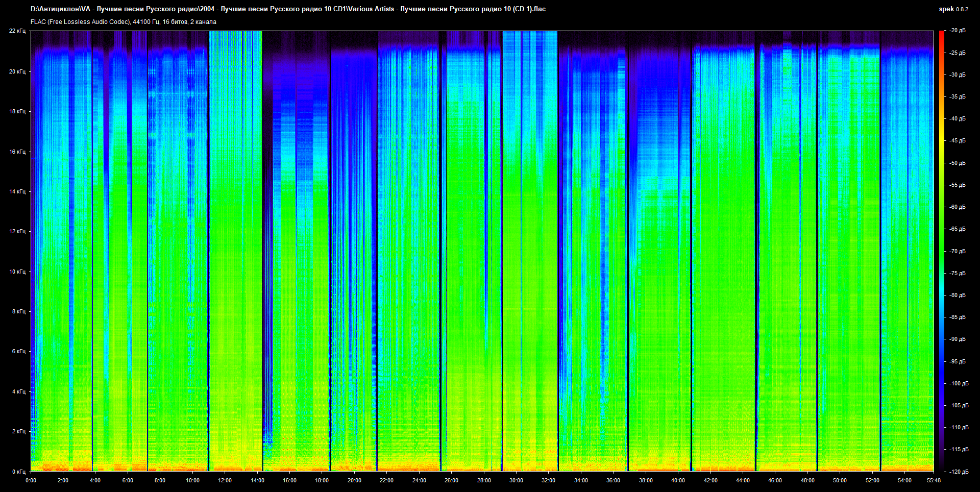The image size is (980, 492).
Task: Click the 38:00 time axis marker
Action: click(x=646, y=480)
